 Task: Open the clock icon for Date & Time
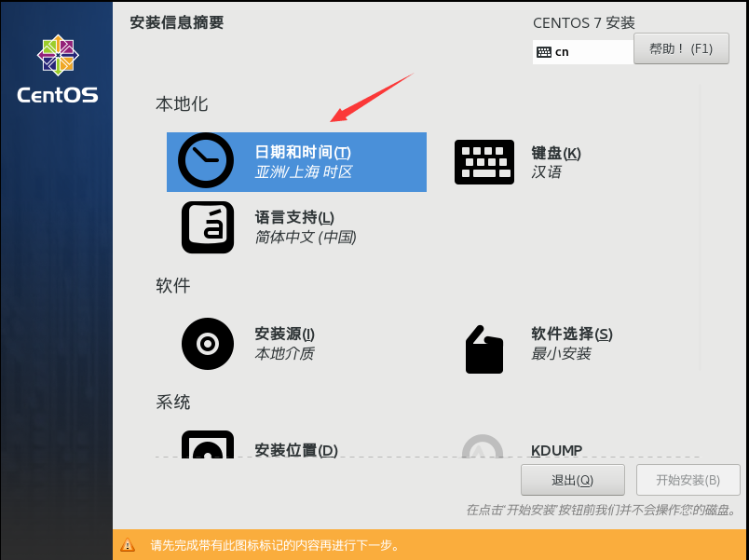[206, 160]
